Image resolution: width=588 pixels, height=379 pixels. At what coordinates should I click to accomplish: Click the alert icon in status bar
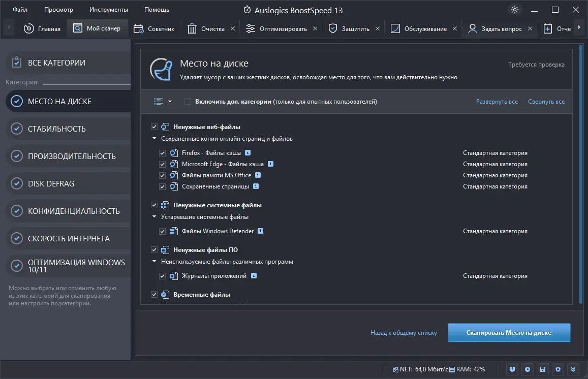coord(512,369)
